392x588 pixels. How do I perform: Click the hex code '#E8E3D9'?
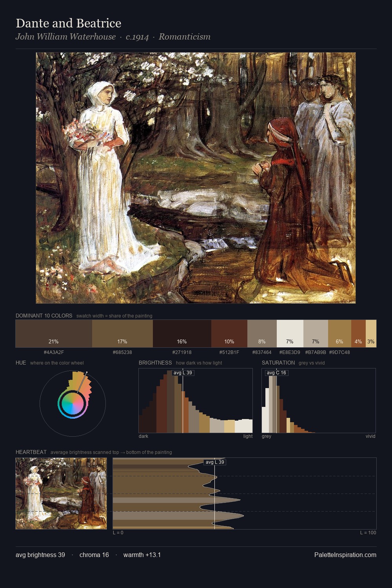pyautogui.click(x=290, y=352)
